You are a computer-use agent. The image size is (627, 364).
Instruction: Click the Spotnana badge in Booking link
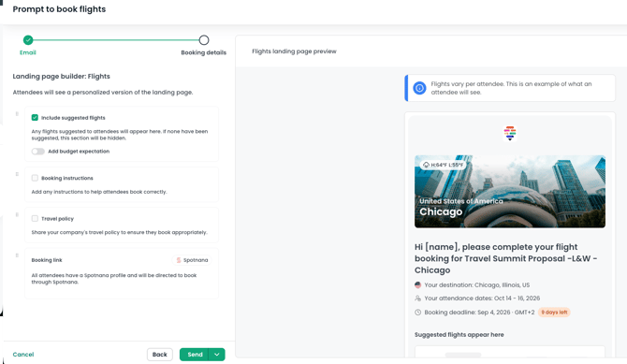point(193,260)
